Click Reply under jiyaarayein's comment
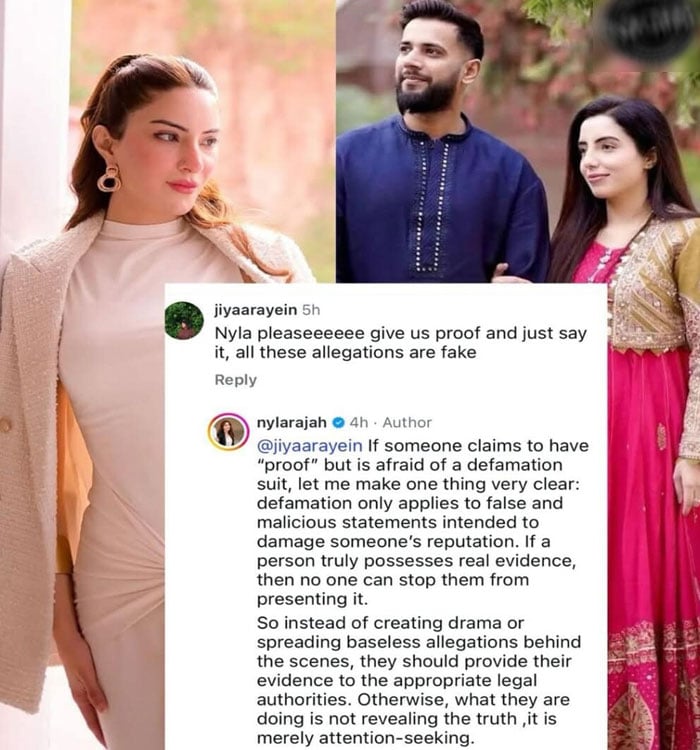Screen dimensions: 700x750 pos(236,380)
